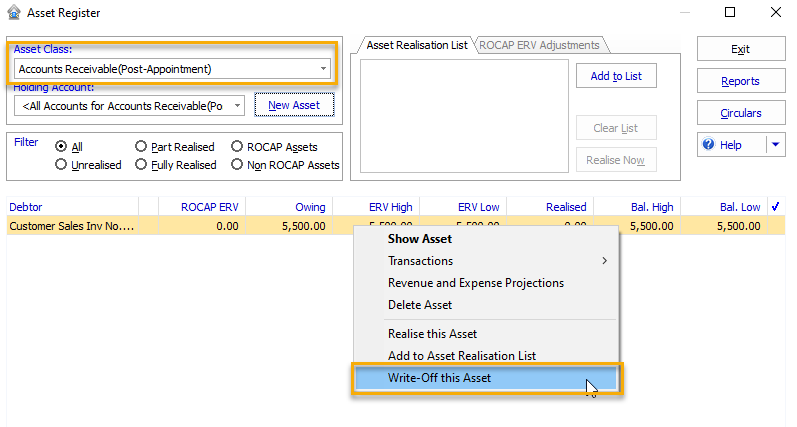Maximize the Asset Register window
Viewport: 797px width, 427px height.
pos(730,12)
